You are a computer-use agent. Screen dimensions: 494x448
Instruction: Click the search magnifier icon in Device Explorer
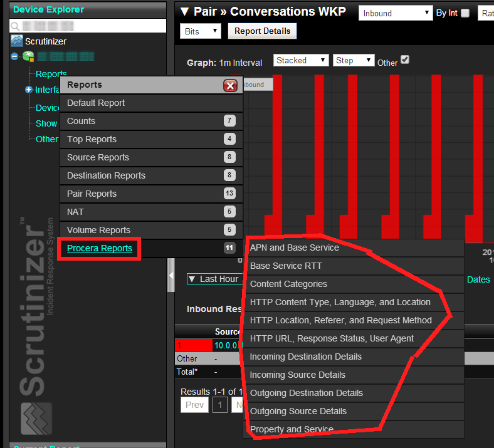(15, 26)
